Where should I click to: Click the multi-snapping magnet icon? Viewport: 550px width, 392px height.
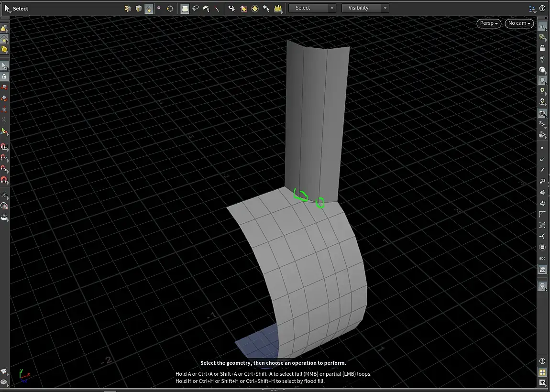(x=4, y=180)
